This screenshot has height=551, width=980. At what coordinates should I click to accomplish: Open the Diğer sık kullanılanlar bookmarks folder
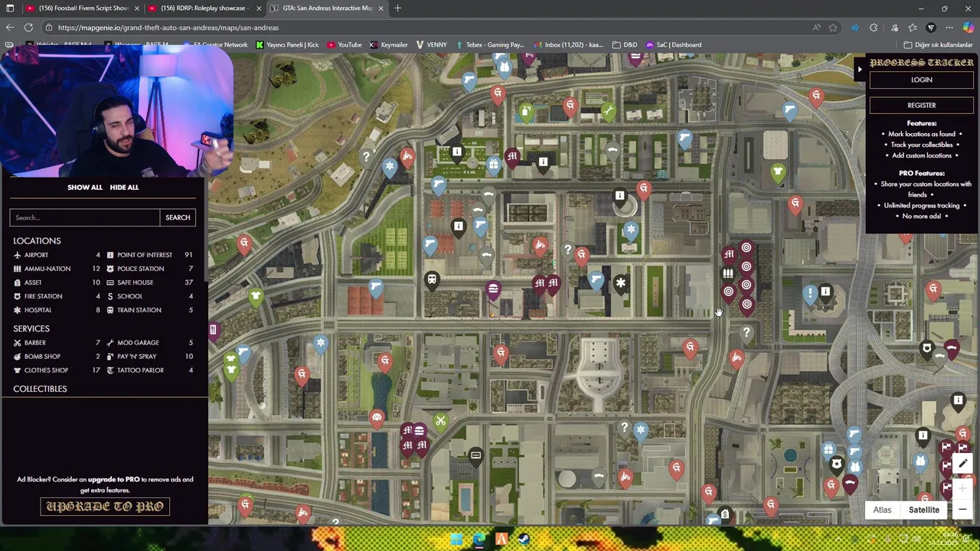click(x=938, y=44)
